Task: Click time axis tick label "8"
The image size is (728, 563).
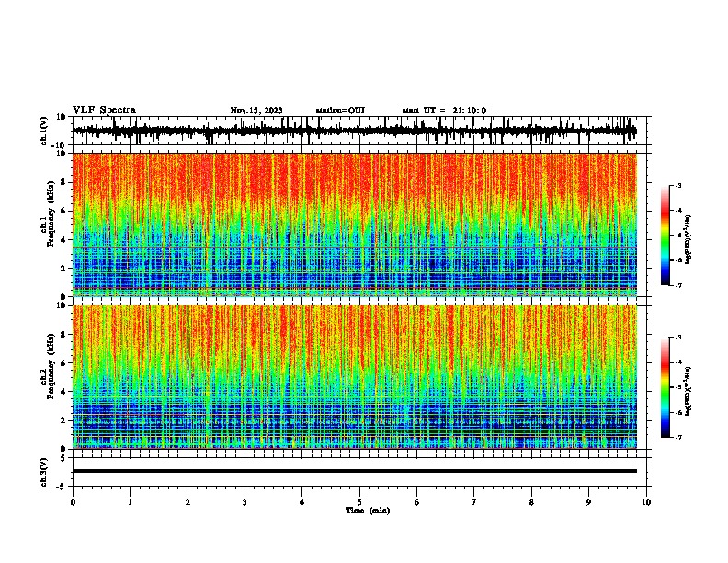Action: [531, 502]
